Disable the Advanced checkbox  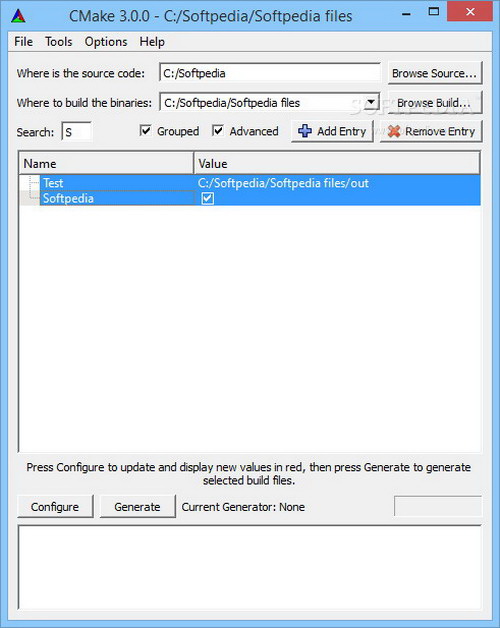coord(218,131)
